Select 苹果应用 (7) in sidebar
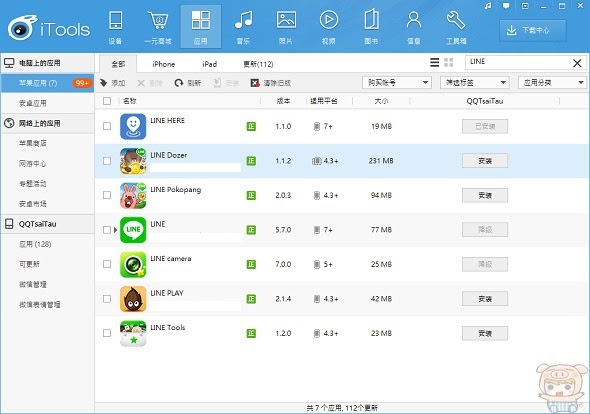 click(x=47, y=83)
